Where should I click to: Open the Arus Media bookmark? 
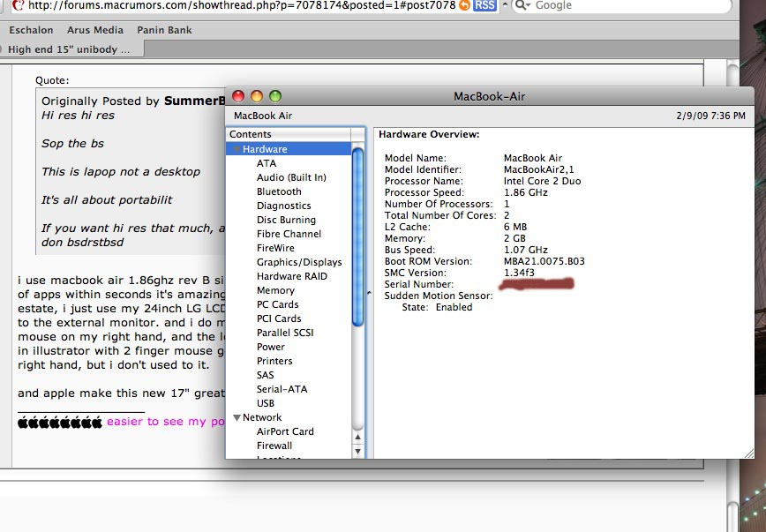coord(95,30)
